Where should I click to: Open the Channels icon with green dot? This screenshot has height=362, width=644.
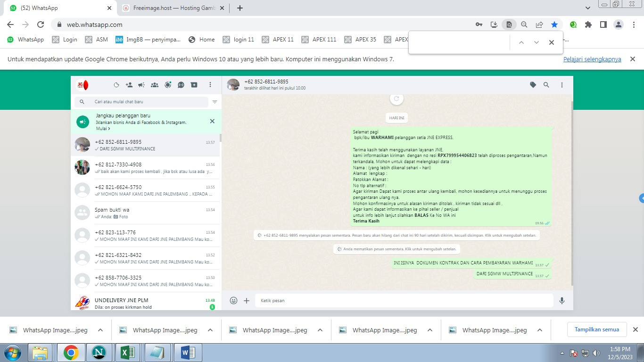point(168,85)
